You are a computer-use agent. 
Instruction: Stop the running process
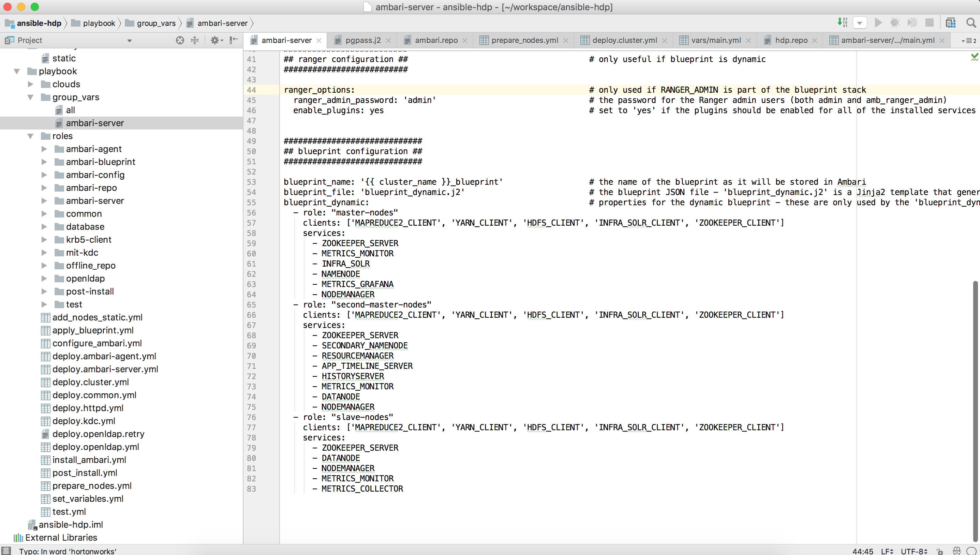coord(930,22)
